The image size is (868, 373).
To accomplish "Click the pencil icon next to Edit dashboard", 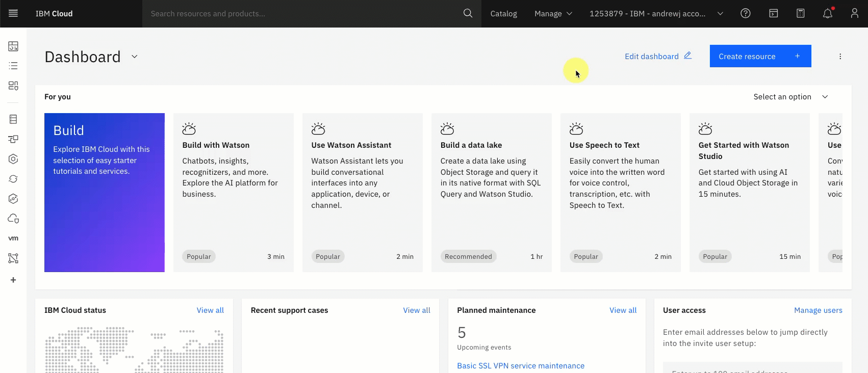I will 687,56.
